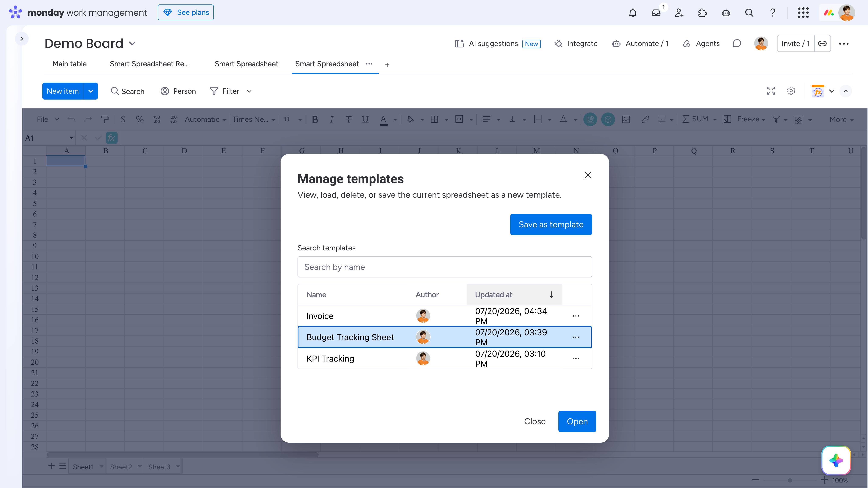Open options for the Invoice template row
The width and height of the screenshot is (868, 488).
pyautogui.click(x=576, y=316)
